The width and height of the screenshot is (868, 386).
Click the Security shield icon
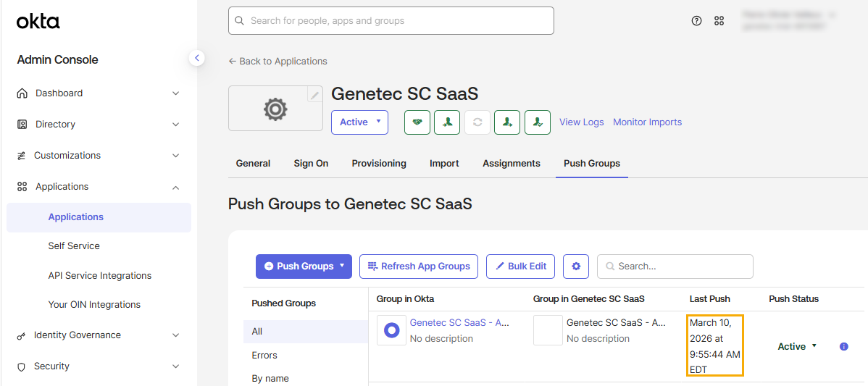point(22,366)
